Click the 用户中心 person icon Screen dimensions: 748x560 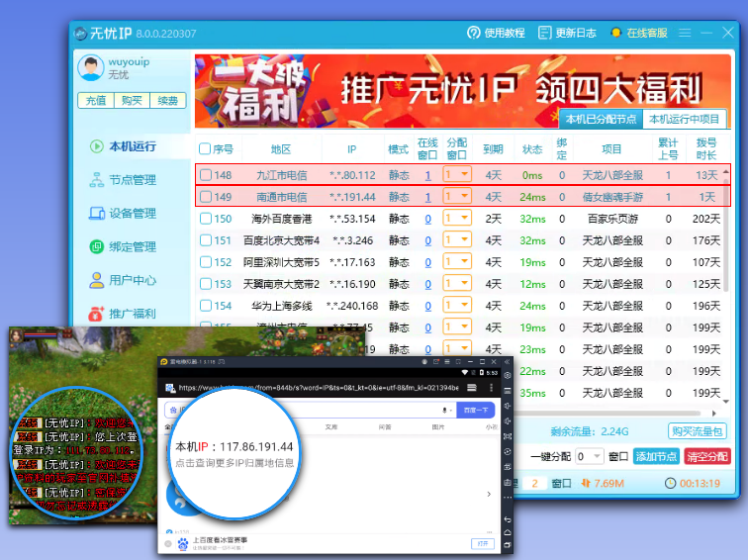click(96, 280)
